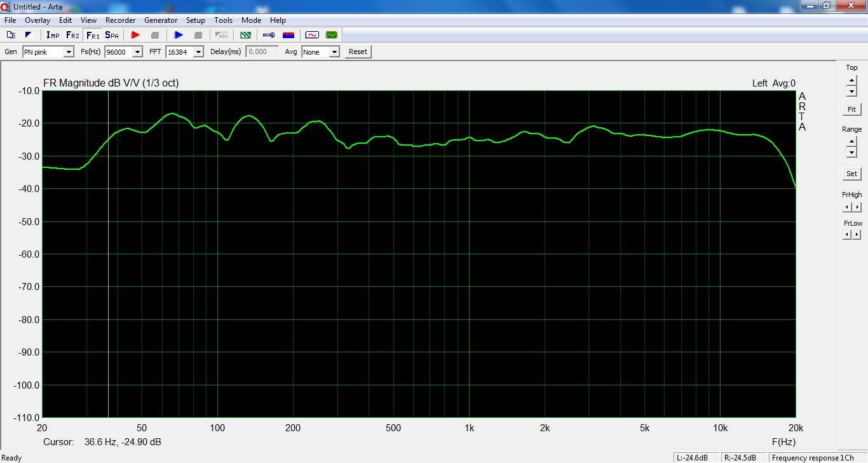Start recording with red play icon
The width and height of the screenshot is (868, 463).
[135, 35]
